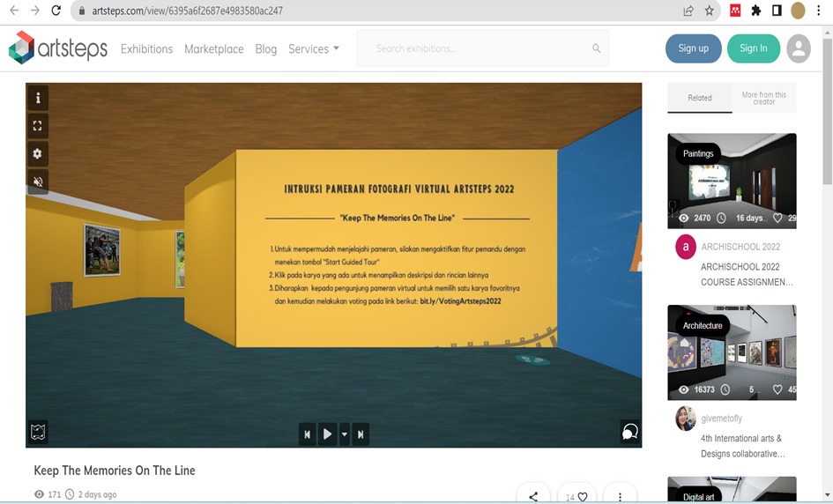Share the exhibition via share icon

[x=533, y=497]
